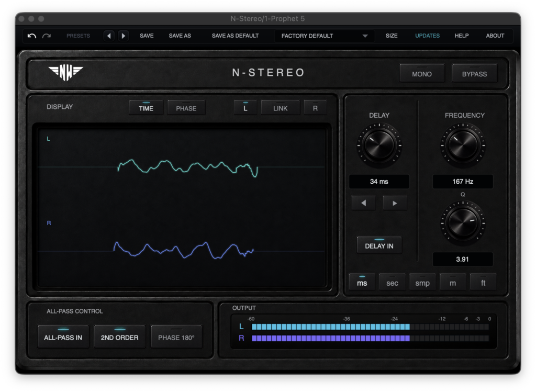Image resolution: width=536 pixels, height=392 pixels.
Task: Open the About menu
Action: (x=495, y=36)
